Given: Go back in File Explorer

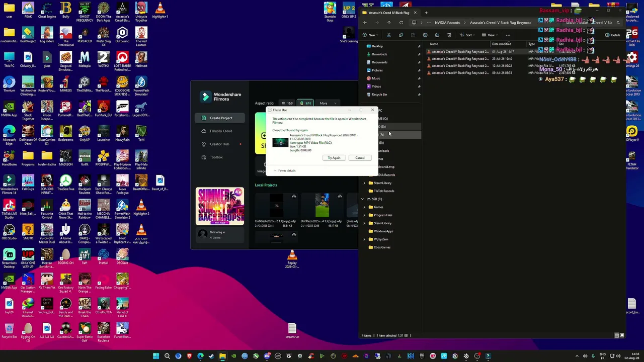Looking at the screenshot, I should (x=365, y=23).
